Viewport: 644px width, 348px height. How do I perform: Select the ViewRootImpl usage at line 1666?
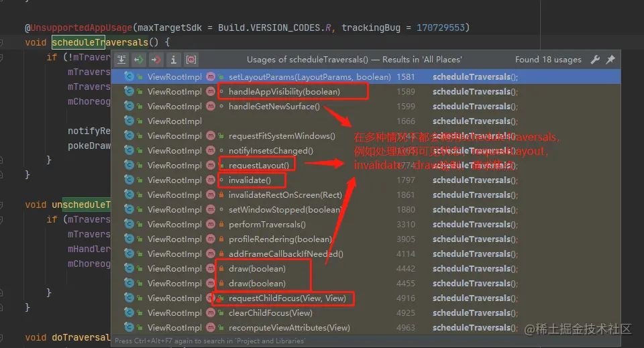click(366, 121)
